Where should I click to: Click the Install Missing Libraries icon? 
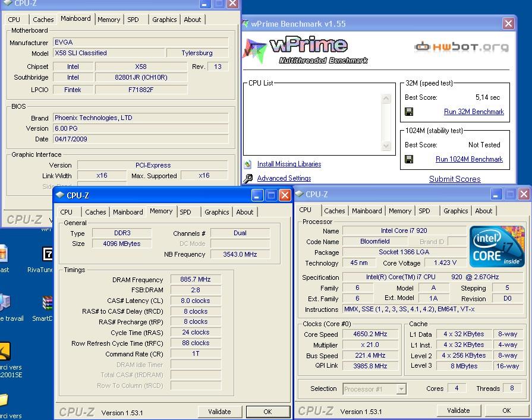(x=248, y=164)
